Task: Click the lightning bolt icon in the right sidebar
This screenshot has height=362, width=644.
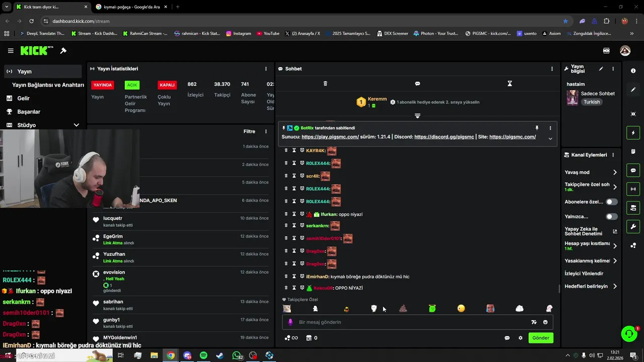Action: [x=633, y=133]
